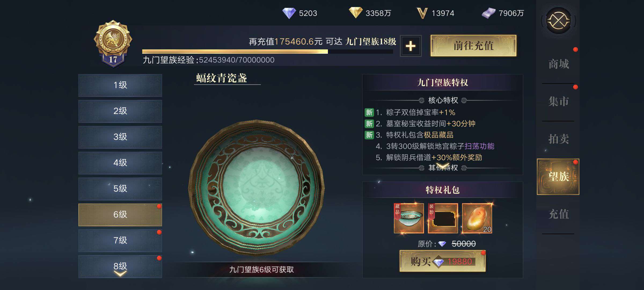Screen dimensions: 644x290
Task: Click the blue diamond currency icon
Action: (289, 13)
